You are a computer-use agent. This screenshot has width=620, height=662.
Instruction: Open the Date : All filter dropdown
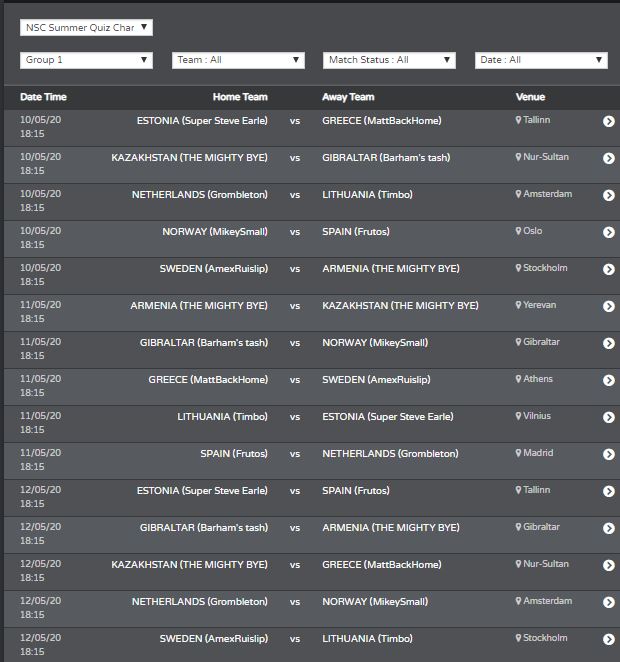tap(541, 60)
